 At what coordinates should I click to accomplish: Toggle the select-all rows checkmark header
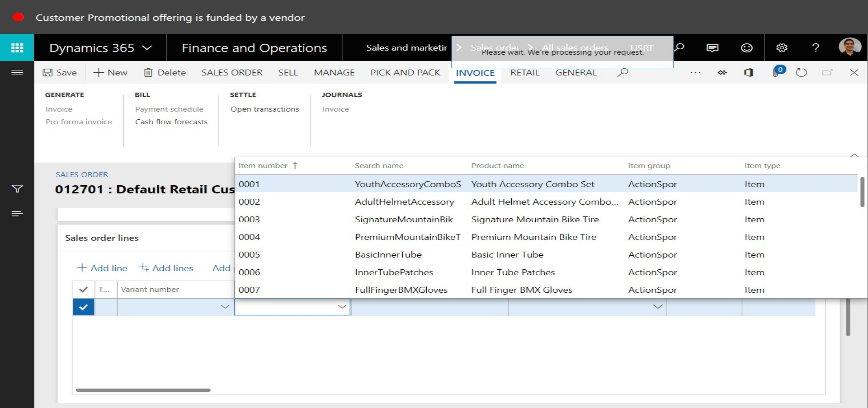pos(83,290)
